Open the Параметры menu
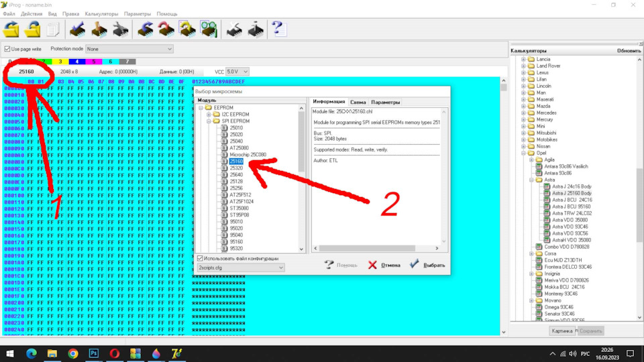 pyautogui.click(x=137, y=14)
